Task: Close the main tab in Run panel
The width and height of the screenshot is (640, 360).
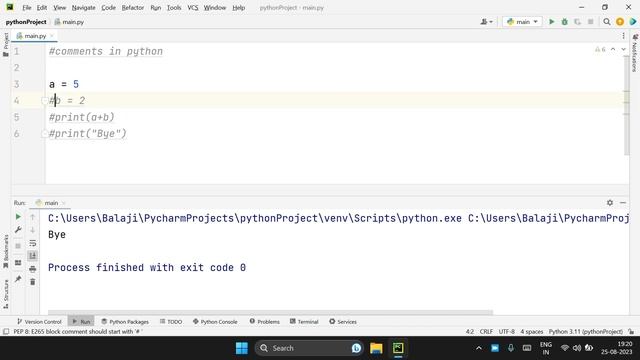Action: (64, 203)
